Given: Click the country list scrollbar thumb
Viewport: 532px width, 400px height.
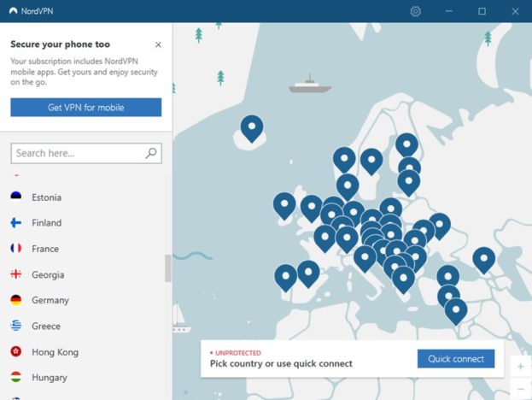Looking at the screenshot, I should coord(167,268).
